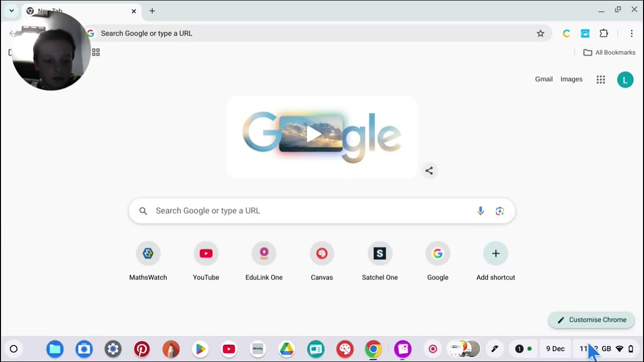The width and height of the screenshot is (644, 362).
Task: Open the green Classroom-style app on shelf
Action: tap(316, 349)
